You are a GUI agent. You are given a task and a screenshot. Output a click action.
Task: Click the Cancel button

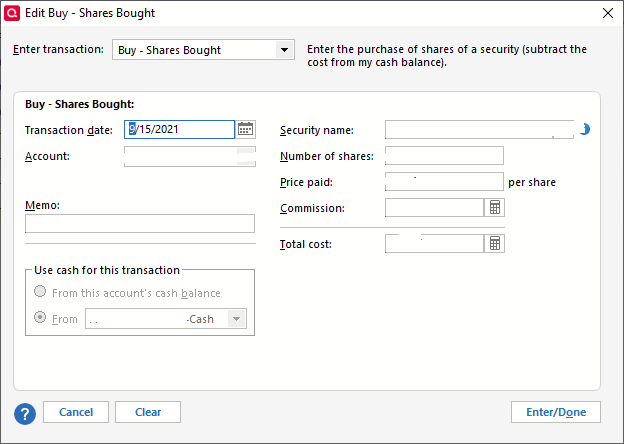coord(76,412)
